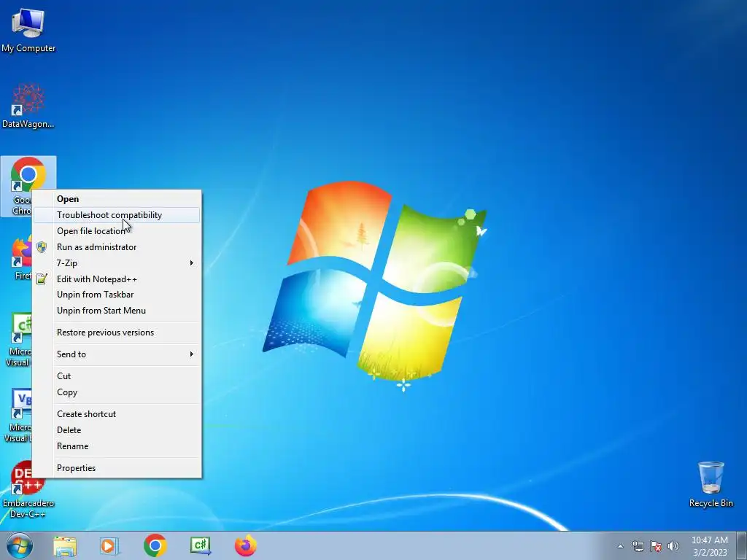Choose Create shortcut
Viewport: 747px width, 560px height.
[117, 414]
